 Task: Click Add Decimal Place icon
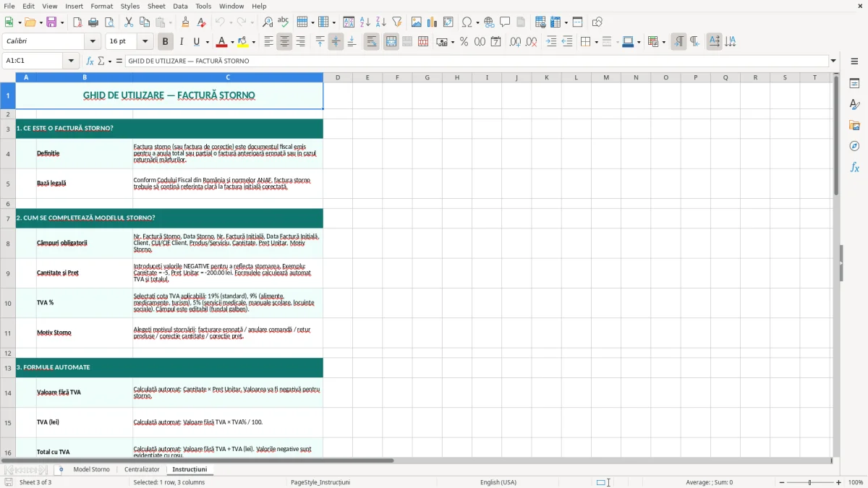click(x=516, y=42)
